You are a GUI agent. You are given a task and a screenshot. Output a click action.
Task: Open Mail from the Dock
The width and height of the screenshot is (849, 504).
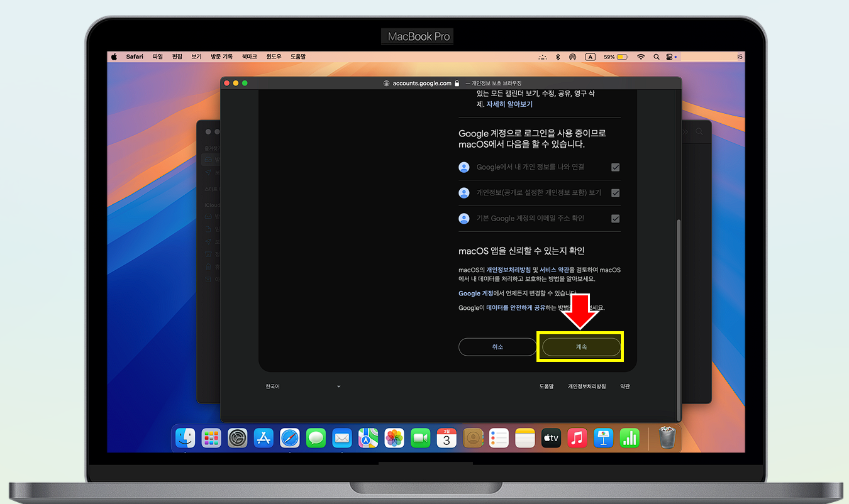[x=342, y=437]
